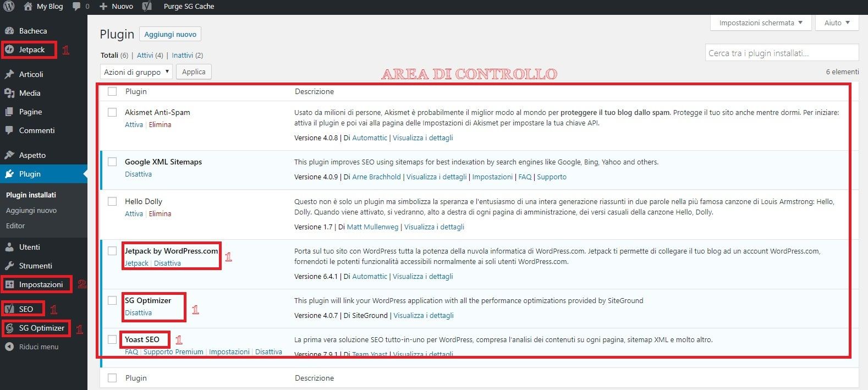Tick the Yoast SEO plugin checkbox
The height and width of the screenshot is (390, 868).
pos(112,339)
